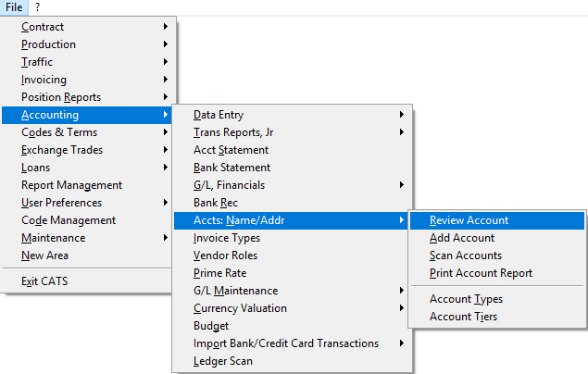Select Account Tiers

pos(497,317)
